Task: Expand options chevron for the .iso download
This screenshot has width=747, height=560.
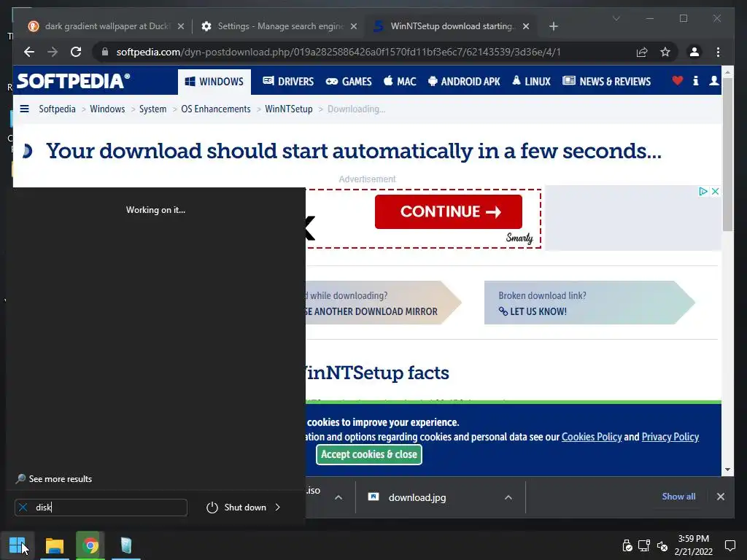Action: click(338, 497)
